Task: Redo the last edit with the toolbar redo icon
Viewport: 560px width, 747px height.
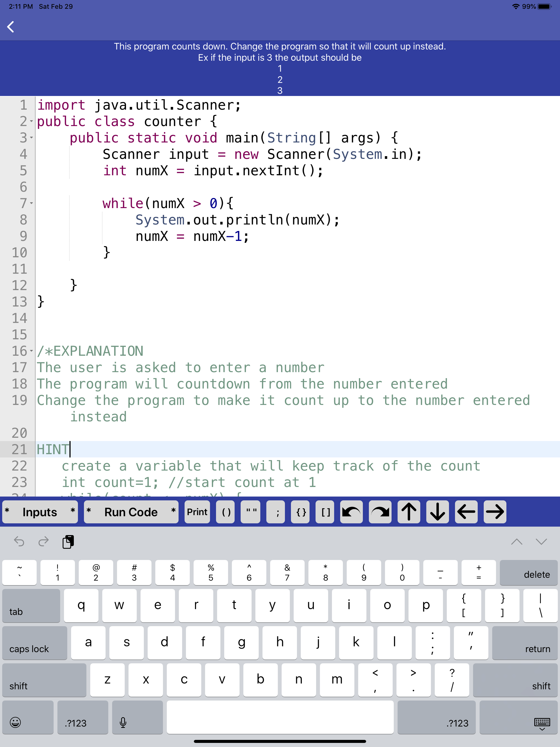Action: click(x=380, y=512)
